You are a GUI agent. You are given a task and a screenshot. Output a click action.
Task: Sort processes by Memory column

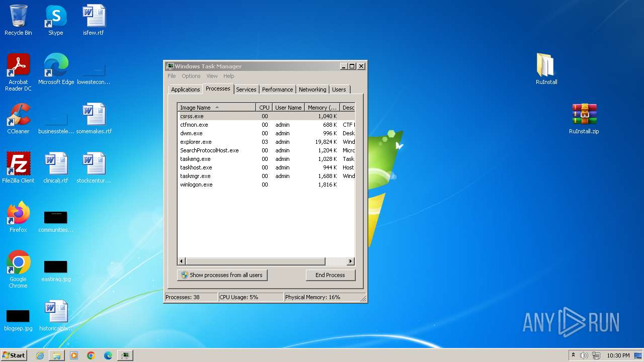(323, 108)
